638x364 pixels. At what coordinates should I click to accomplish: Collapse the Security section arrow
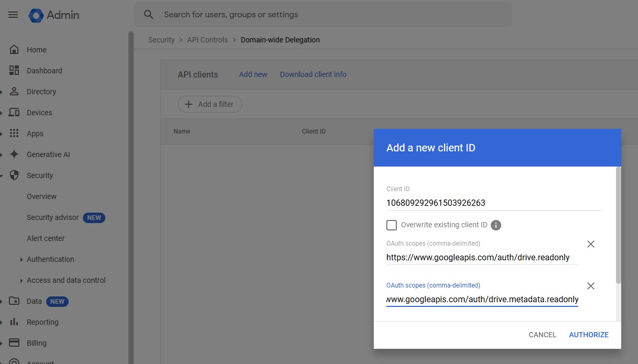(2, 175)
